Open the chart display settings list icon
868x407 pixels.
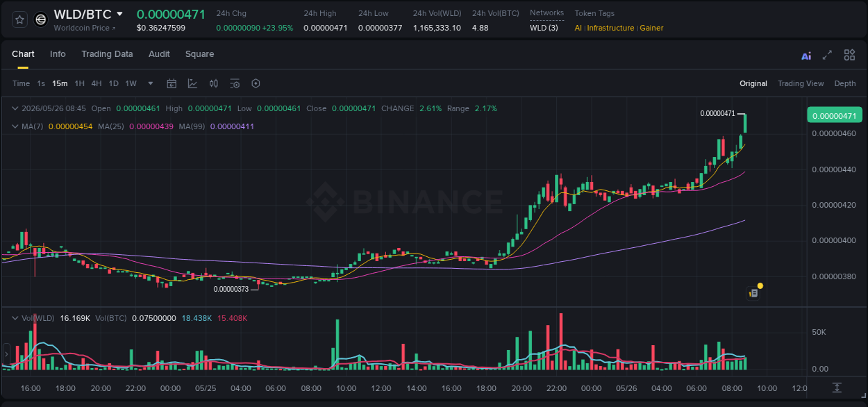click(x=235, y=83)
